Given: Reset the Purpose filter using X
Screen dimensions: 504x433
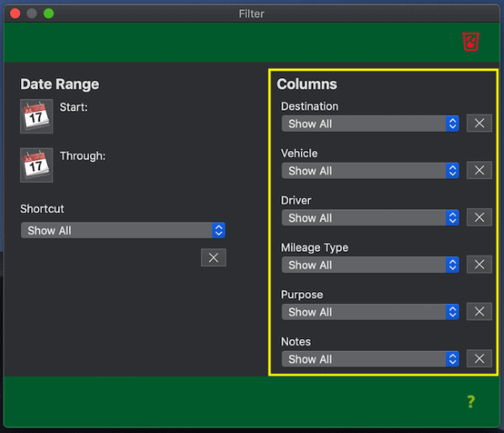Looking at the screenshot, I should tap(479, 311).
